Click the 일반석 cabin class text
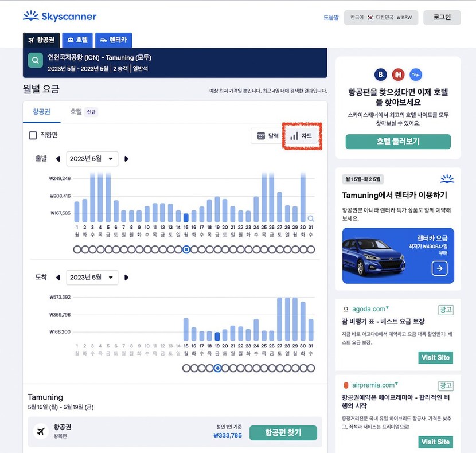This screenshot has width=476, height=453. pos(141,69)
